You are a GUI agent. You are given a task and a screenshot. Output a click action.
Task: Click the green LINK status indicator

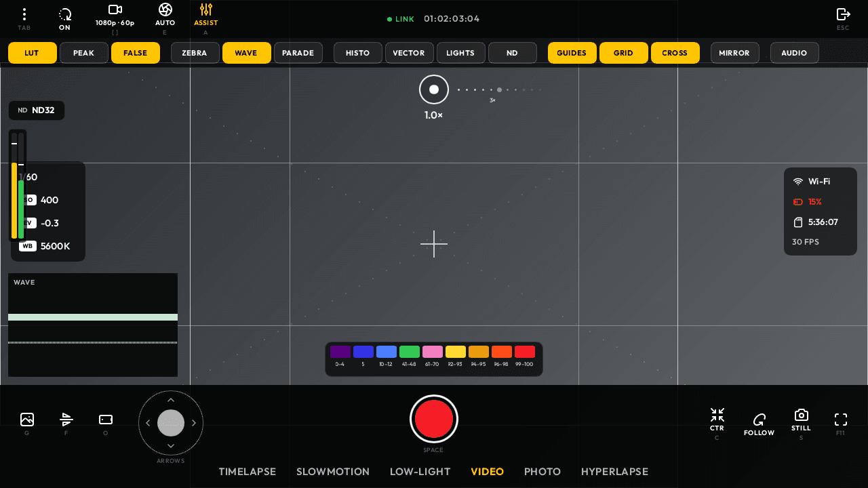pyautogui.click(x=401, y=19)
